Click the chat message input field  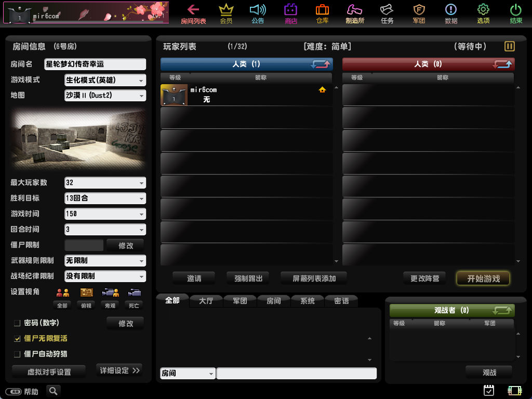tap(296, 374)
